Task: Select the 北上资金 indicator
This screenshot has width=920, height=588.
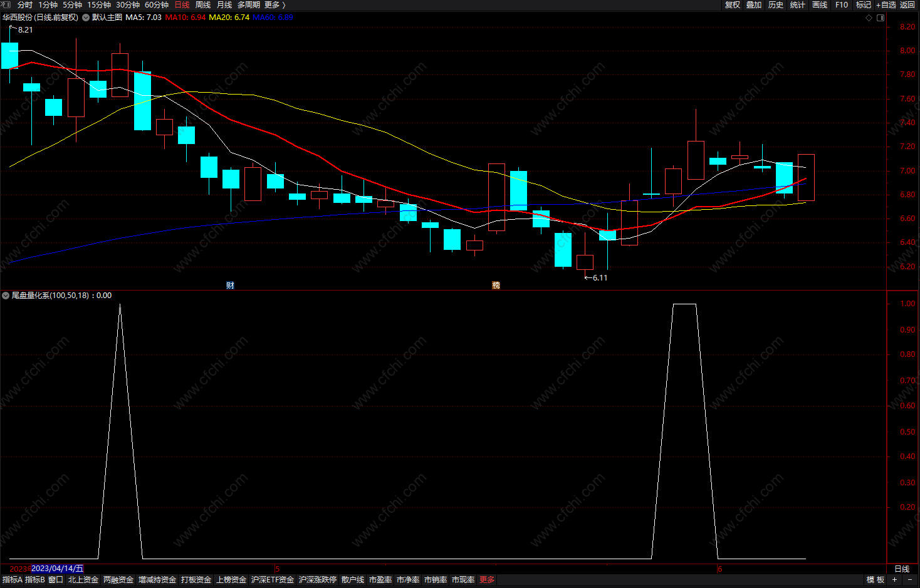Action: (x=83, y=580)
